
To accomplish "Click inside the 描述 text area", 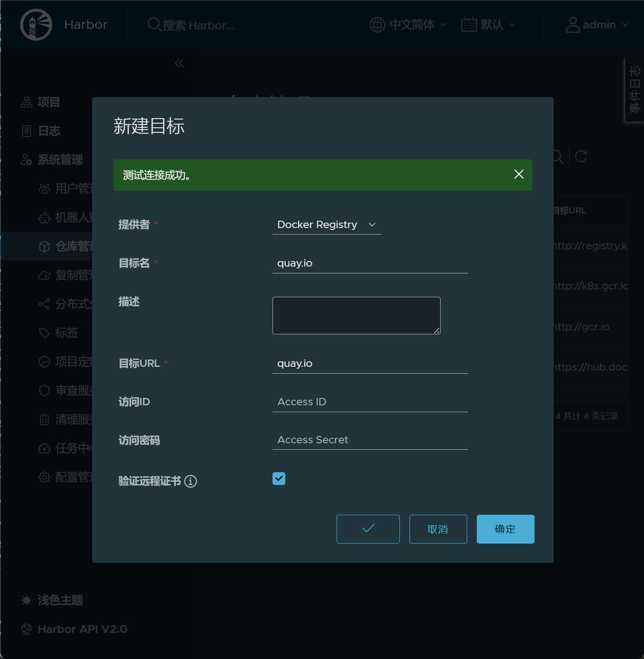I will point(356,315).
